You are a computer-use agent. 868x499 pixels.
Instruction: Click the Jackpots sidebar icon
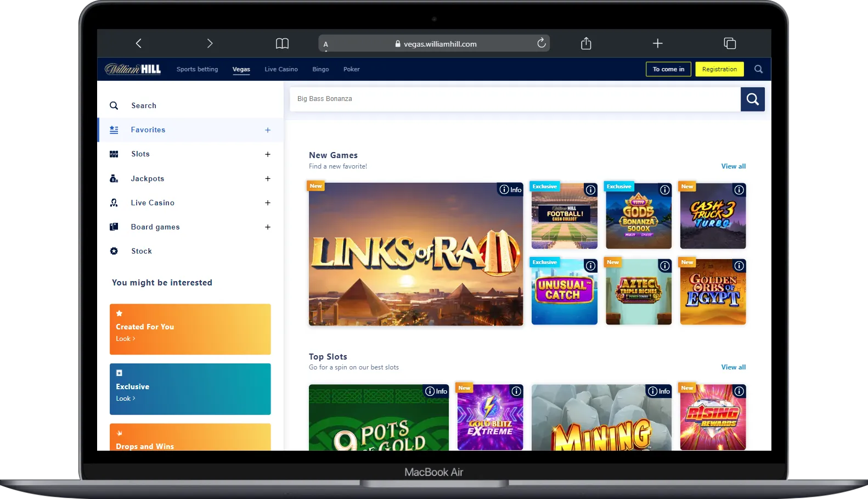pos(114,178)
